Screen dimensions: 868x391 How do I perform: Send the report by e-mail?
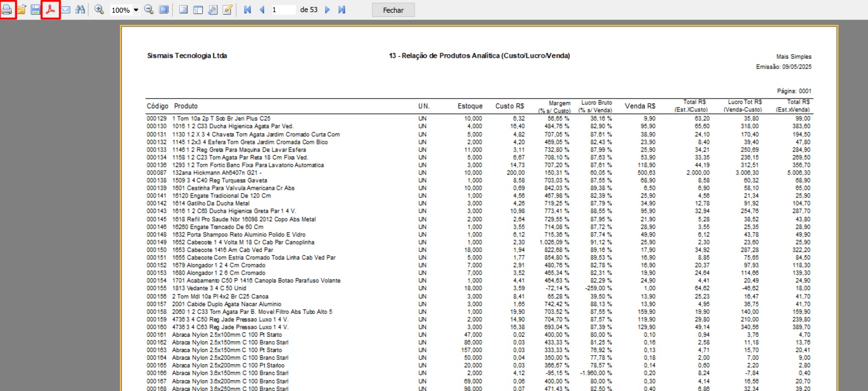point(66,10)
